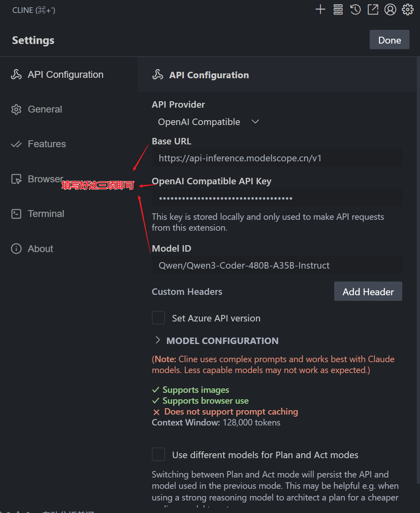Open Cline in a new editor tab icon
The image size is (420, 513).
pyautogui.click(x=372, y=9)
